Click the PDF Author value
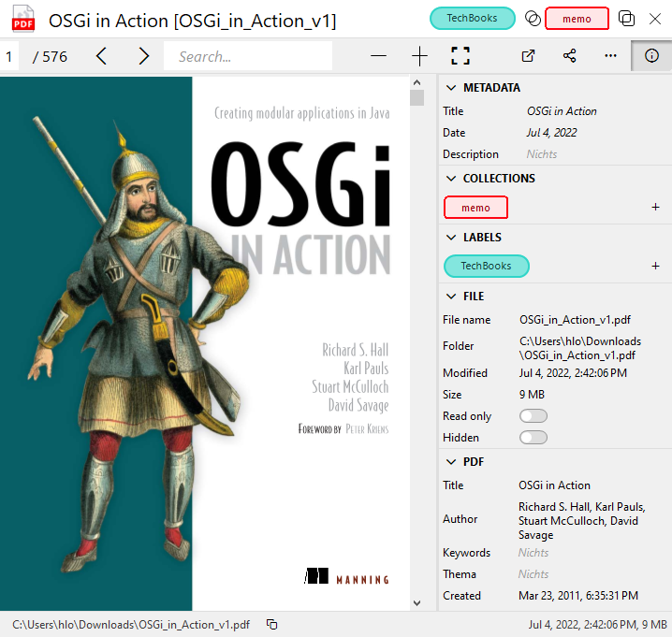This screenshot has width=672, height=637. [581, 521]
